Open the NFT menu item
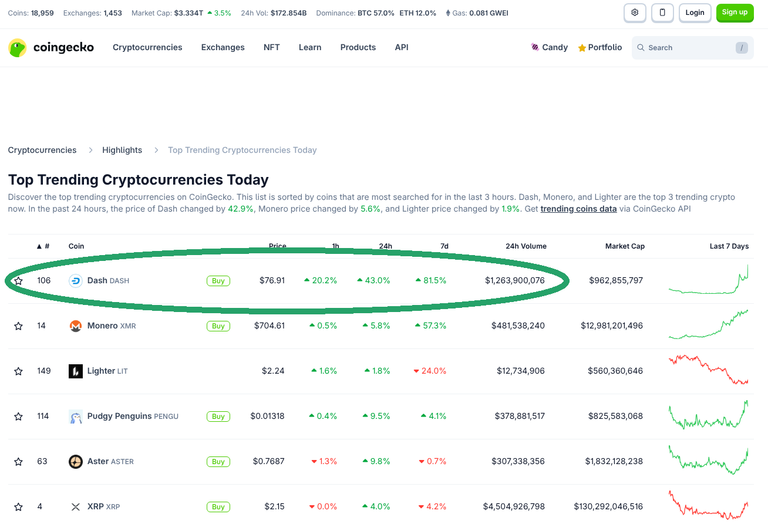Screen dimensions: 768x526 click(x=271, y=47)
